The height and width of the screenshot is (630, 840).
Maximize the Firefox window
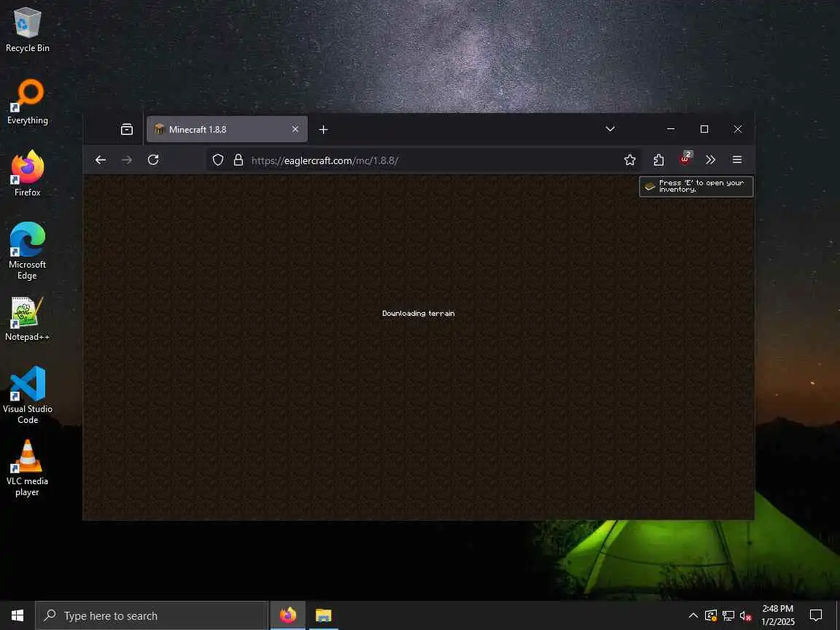click(x=704, y=129)
